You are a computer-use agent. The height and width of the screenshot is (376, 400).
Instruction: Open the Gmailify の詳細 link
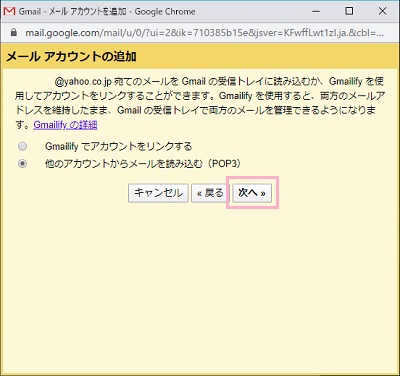[65, 125]
